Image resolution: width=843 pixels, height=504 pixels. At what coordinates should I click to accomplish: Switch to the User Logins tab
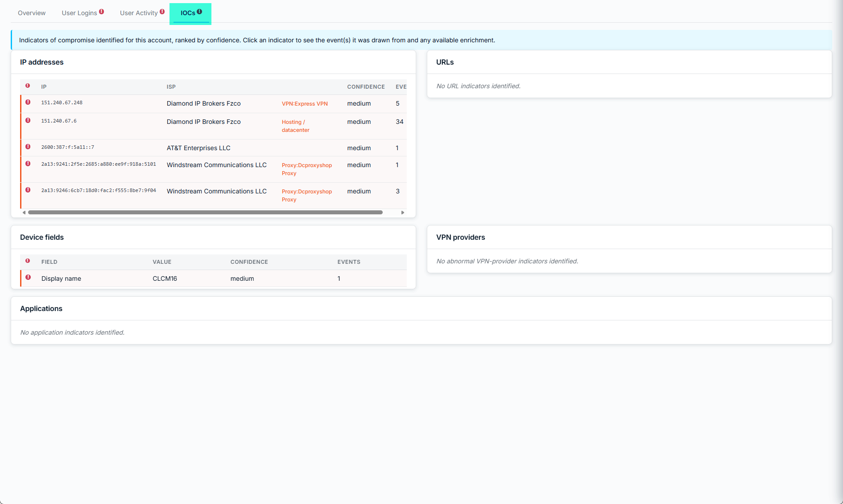pyautogui.click(x=79, y=13)
